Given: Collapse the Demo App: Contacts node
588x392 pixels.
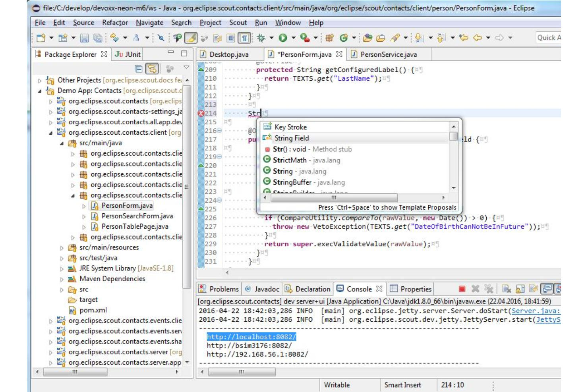Looking at the screenshot, I should 40,91.
